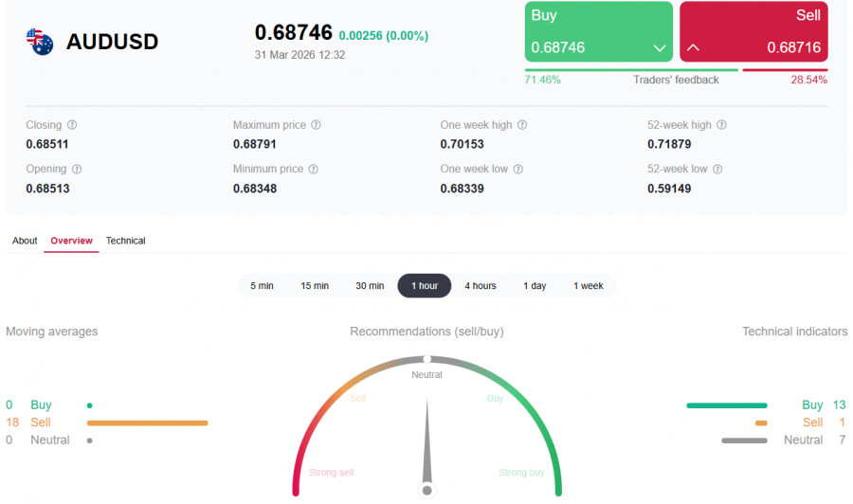The height and width of the screenshot is (504, 853).
Task: Switch to the Technical tab
Action: click(x=125, y=241)
